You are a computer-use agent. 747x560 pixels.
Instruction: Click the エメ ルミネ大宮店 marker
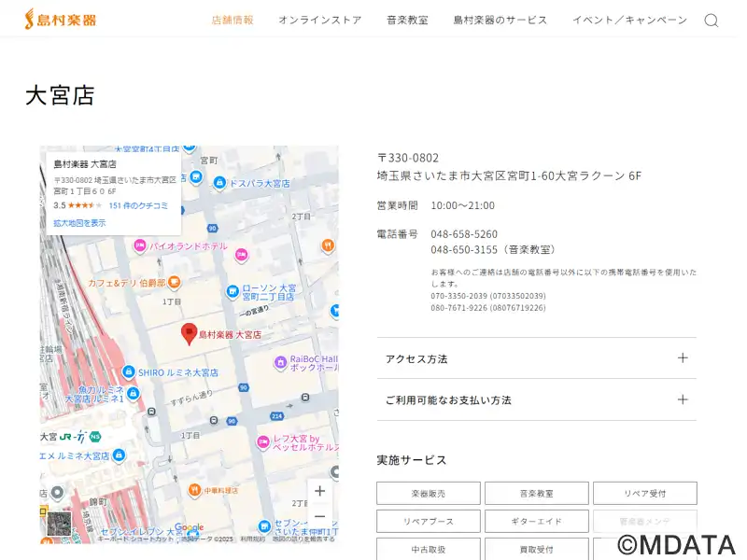pos(120,455)
